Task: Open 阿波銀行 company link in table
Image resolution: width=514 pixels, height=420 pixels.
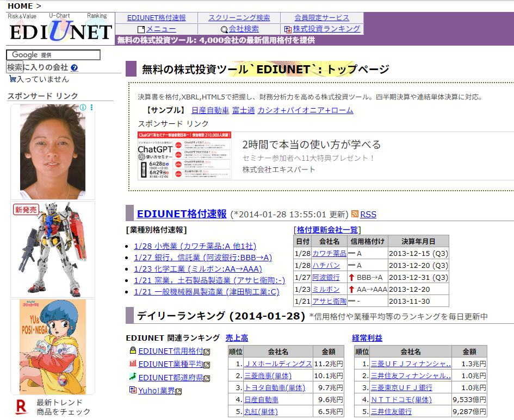Action: (x=326, y=277)
